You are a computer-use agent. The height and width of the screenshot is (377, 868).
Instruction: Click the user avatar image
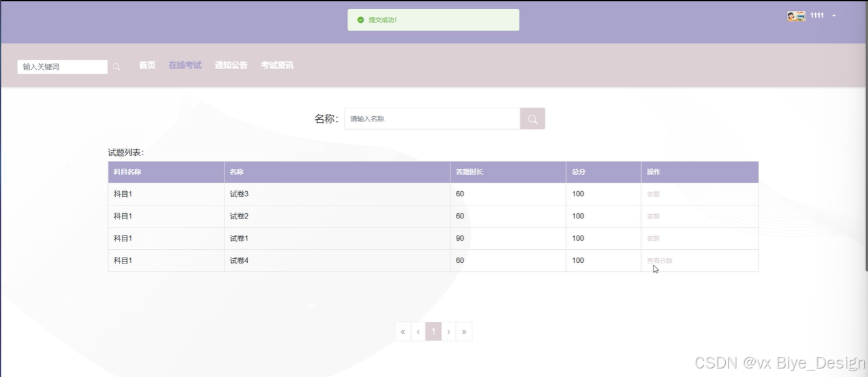(796, 16)
